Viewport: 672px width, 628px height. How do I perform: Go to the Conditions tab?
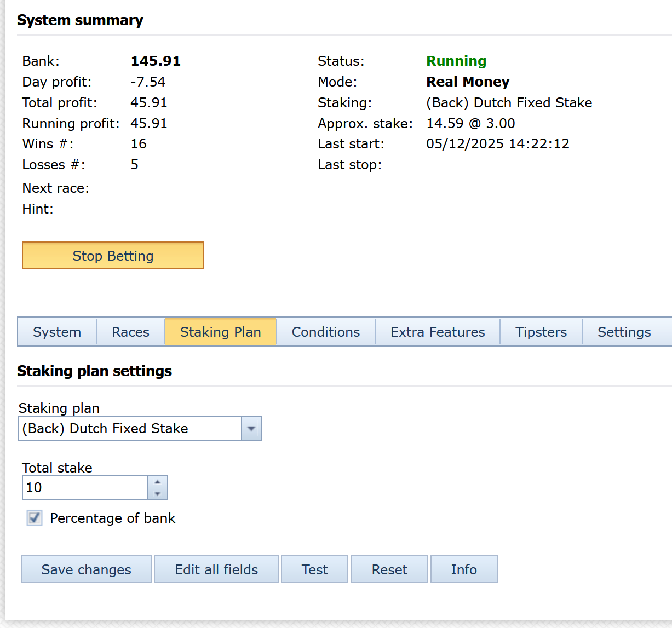coord(326,332)
